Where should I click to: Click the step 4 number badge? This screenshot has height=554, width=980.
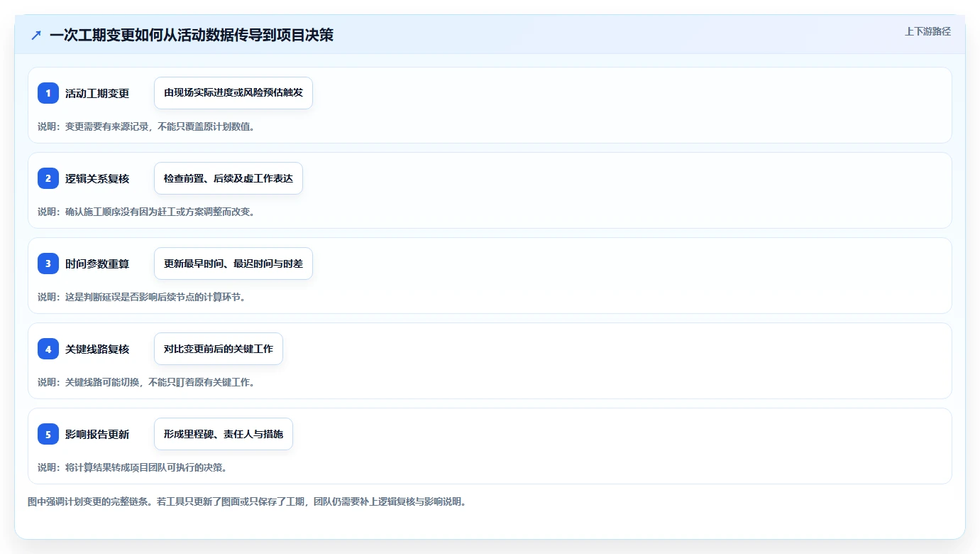click(x=48, y=349)
